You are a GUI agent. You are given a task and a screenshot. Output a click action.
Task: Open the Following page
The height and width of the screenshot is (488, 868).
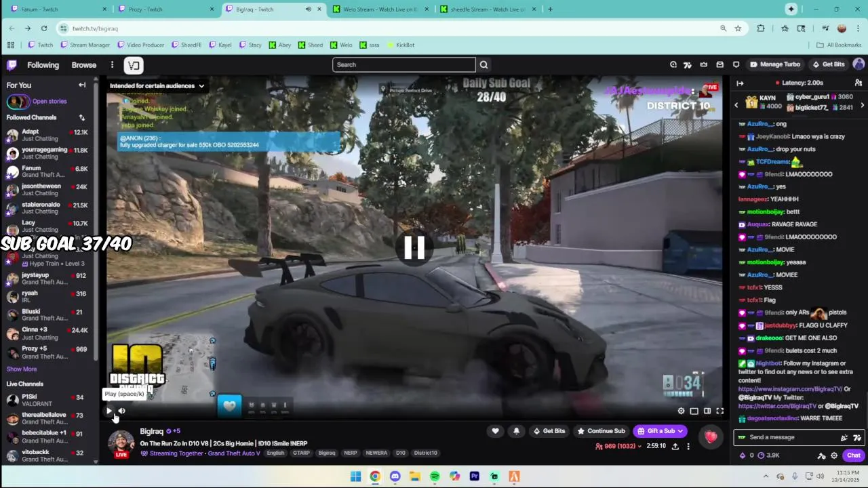pos(43,65)
